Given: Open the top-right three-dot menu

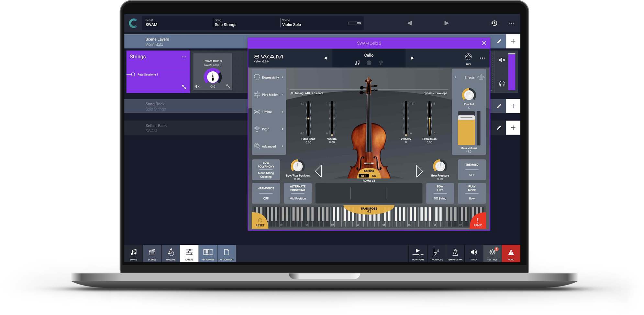Looking at the screenshot, I should tap(511, 23).
